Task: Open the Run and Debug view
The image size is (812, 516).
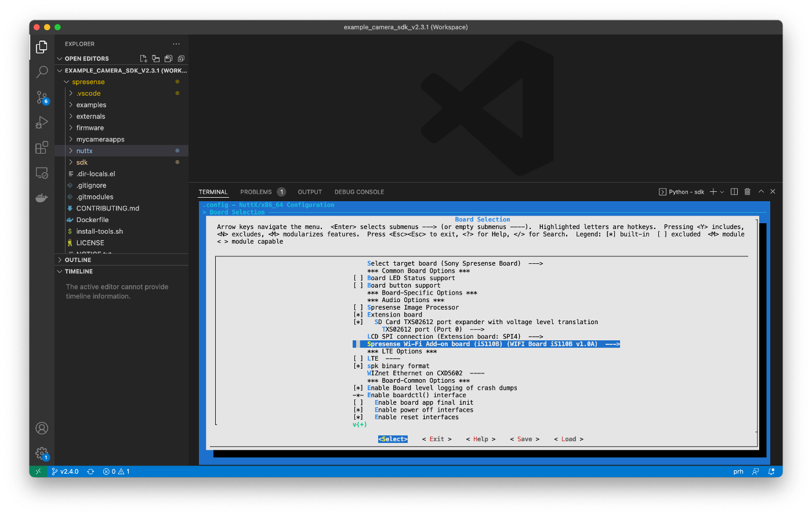Action: [x=42, y=122]
